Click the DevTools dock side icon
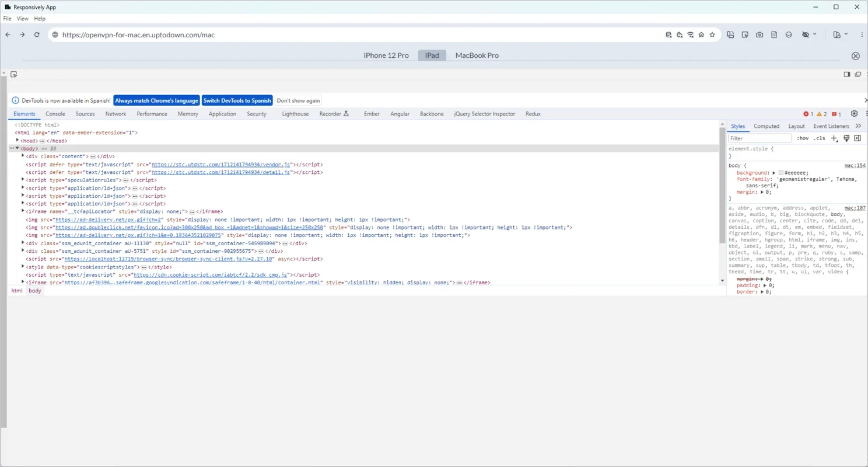This screenshot has width=868, height=467. 847,74
